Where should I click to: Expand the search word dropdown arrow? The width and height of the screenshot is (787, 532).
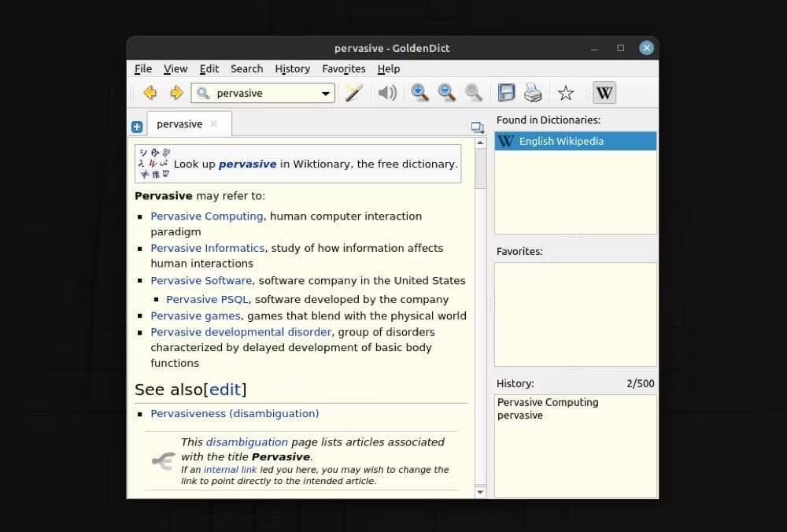[326, 94]
